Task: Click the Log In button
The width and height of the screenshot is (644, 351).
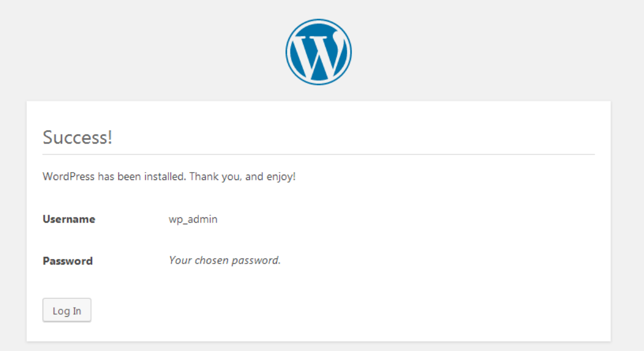Action: [x=67, y=310]
